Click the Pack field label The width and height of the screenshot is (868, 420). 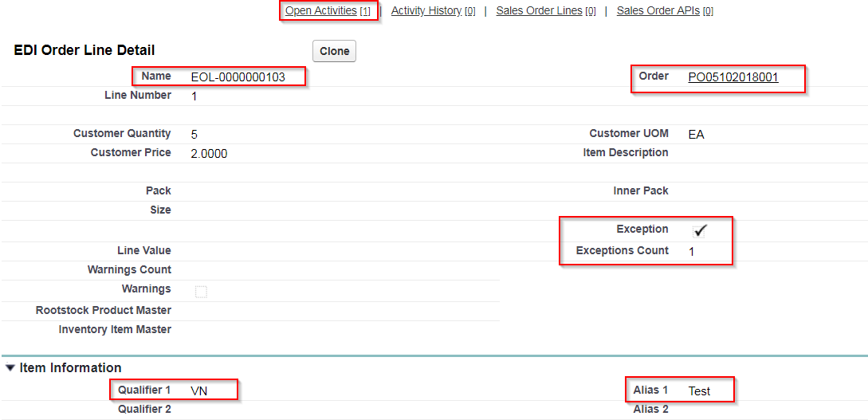[159, 190]
